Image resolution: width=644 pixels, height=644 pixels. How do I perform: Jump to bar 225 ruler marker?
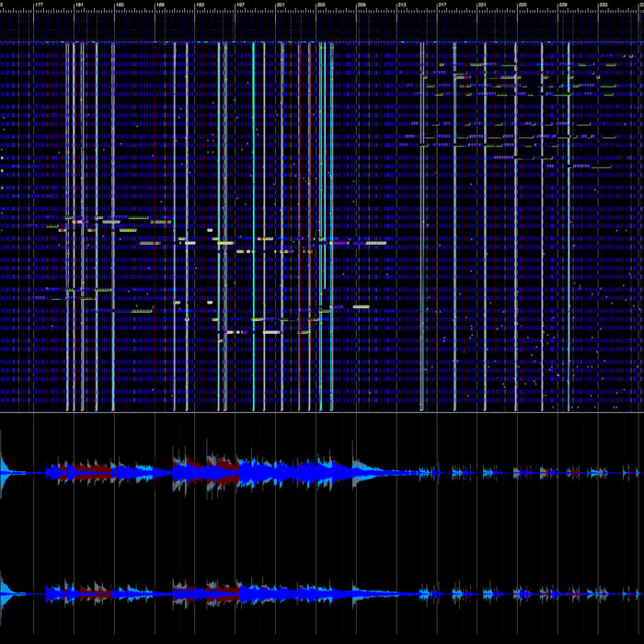pos(523,5)
